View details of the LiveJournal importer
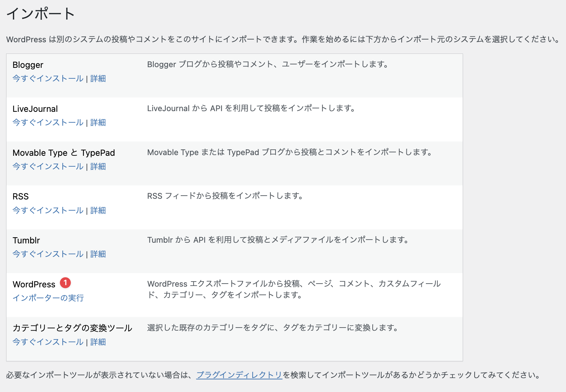566x392 pixels. tap(98, 122)
